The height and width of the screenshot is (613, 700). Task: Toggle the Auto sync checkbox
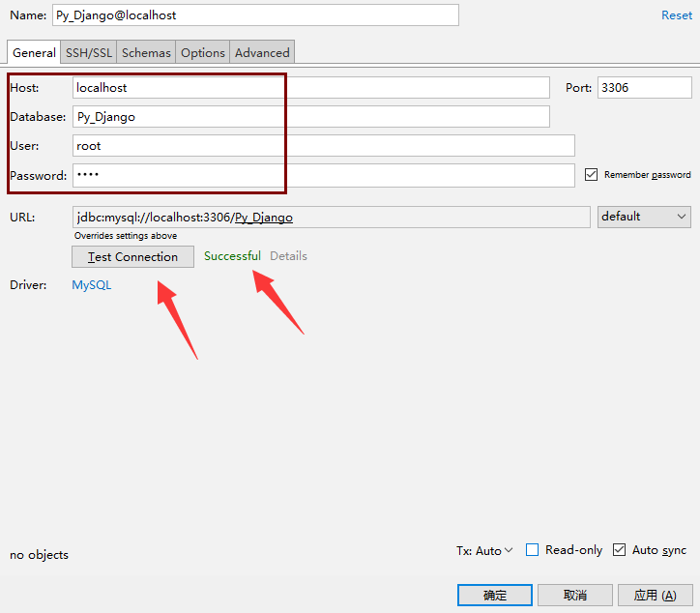tap(619, 549)
